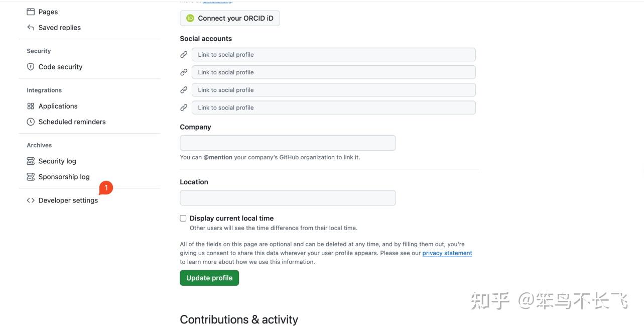This screenshot has height=326, width=644.
Task: Click the green ORCID iD icon
Action: click(190, 18)
